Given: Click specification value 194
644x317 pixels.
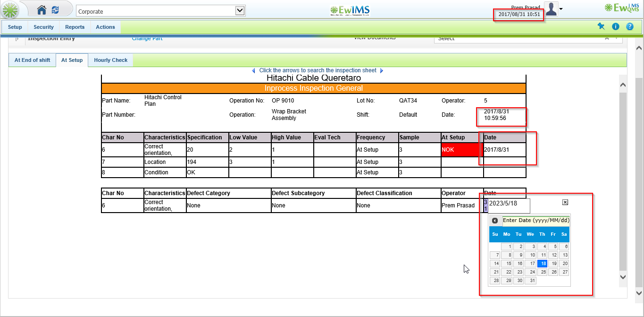Looking at the screenshot, I should pyautogui.click(x=208, y=162).
